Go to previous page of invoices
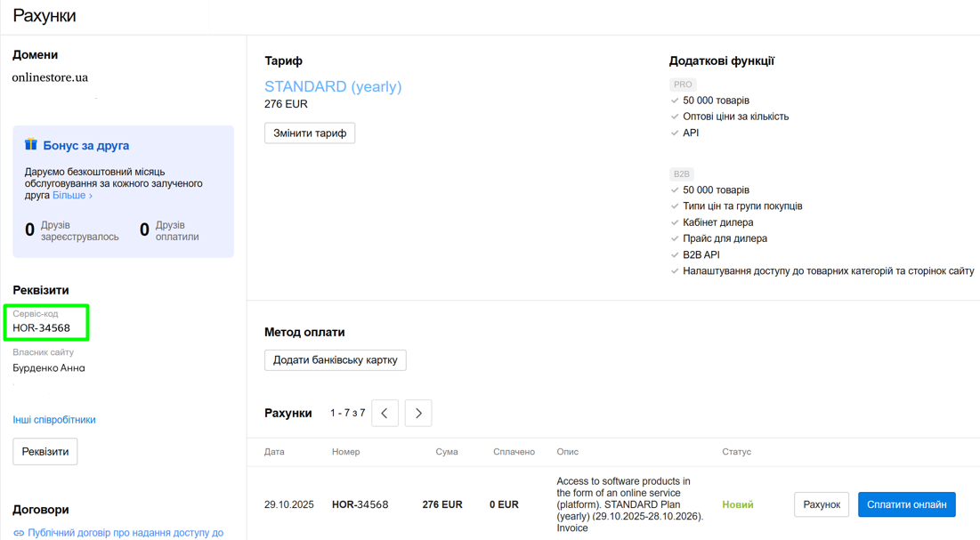 pyautogui.click(x=385, y=413)
